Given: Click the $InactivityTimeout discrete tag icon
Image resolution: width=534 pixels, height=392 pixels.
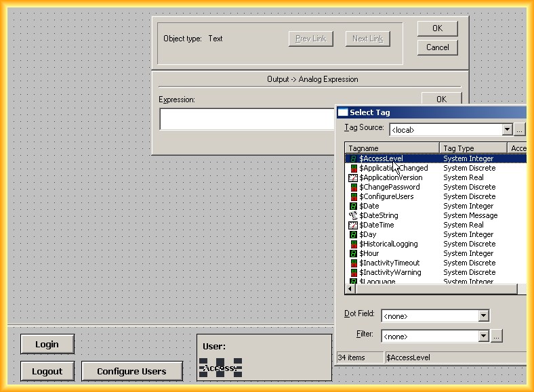Looking at the screenshot, I should (x=353, y=263).
